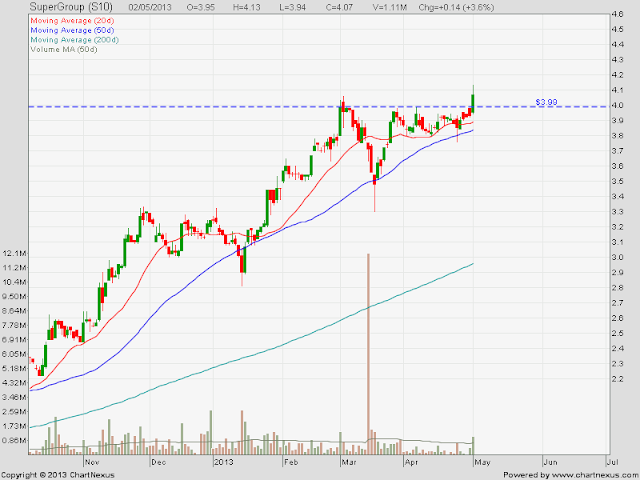Click the SuperGroup (S10) chart title

(x=71, y=7)
